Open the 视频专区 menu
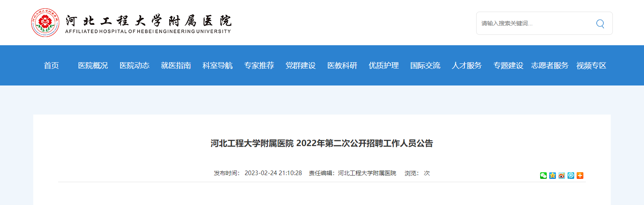This screenshot has width=644, height=205. [592, 66]
